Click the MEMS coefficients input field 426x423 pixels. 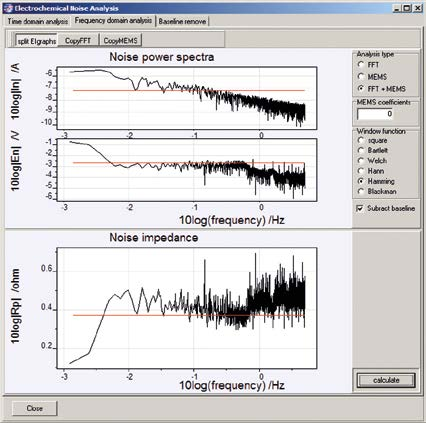click(x=375, y=114)
